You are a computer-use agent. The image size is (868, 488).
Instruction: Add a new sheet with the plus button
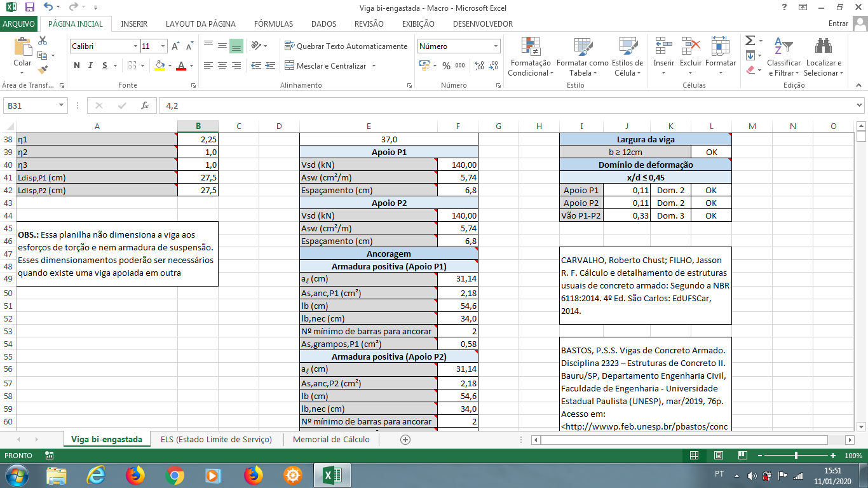[405, 439]
